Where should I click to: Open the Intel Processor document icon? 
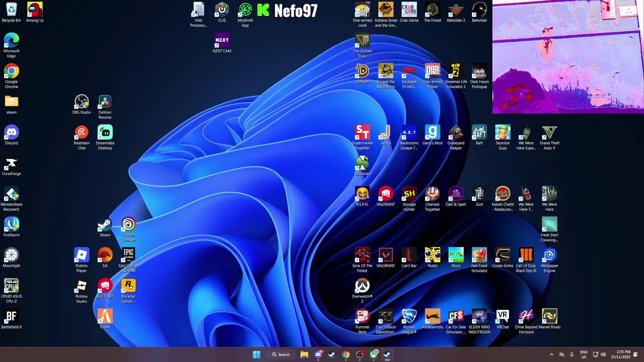pyautogui.click(x=198, y=15)
